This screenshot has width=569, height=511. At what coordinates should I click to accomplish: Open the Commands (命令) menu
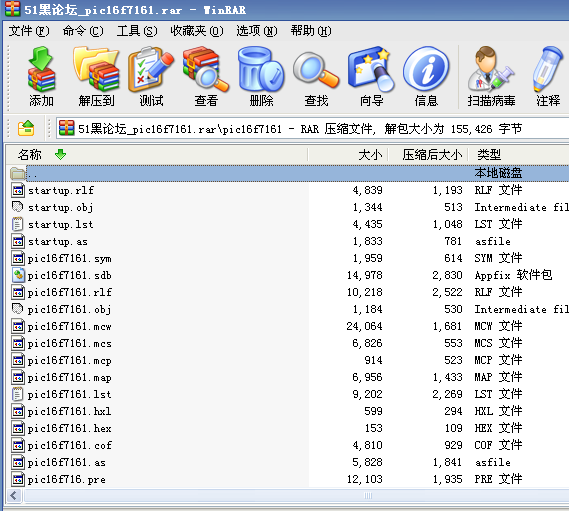(83, 31)
